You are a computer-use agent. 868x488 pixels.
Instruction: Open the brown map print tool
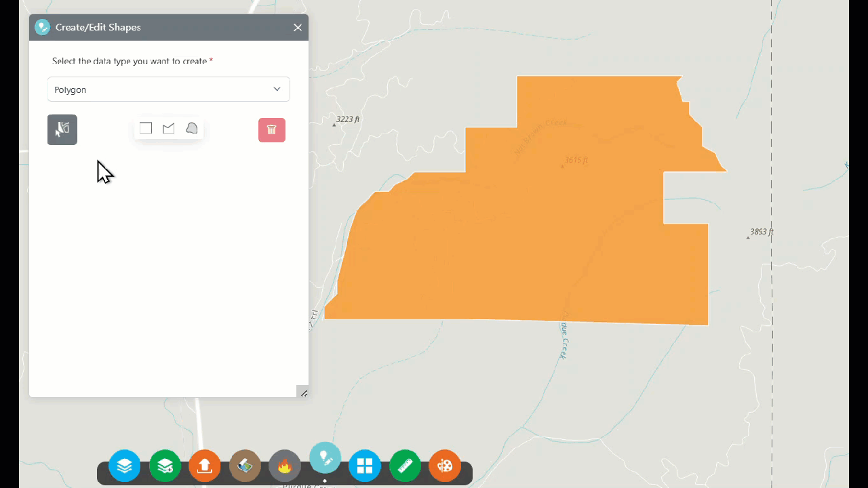pyautogui.click(x=245, y=466)
